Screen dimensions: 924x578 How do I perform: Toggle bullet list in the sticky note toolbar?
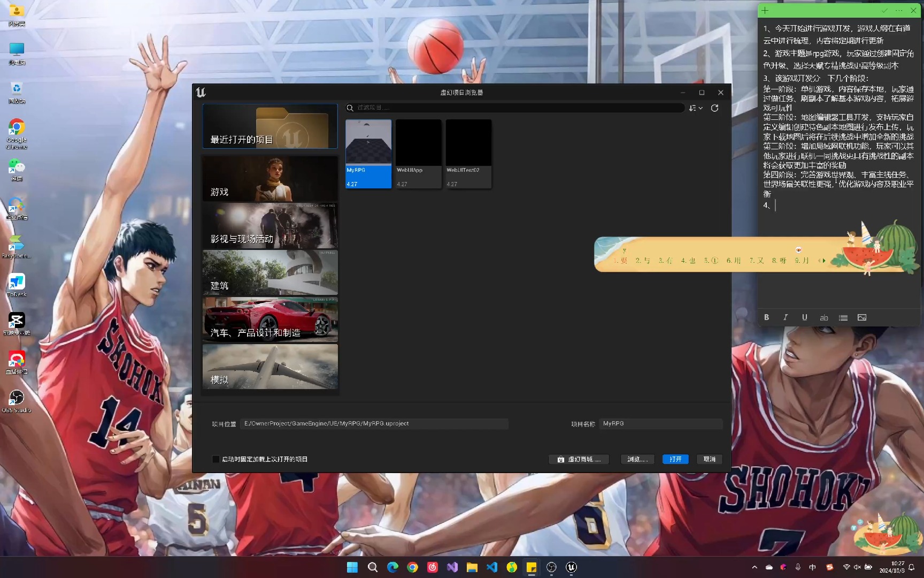843,318
